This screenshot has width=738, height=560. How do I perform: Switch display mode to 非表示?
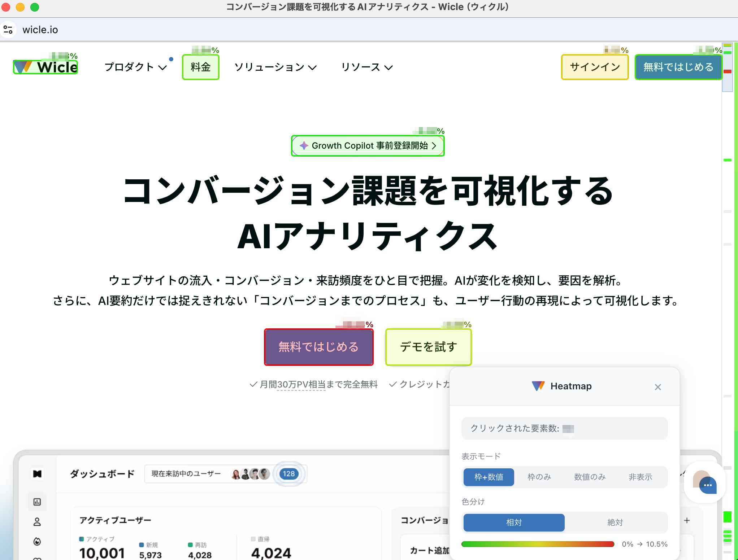click(x=640, y=477)
